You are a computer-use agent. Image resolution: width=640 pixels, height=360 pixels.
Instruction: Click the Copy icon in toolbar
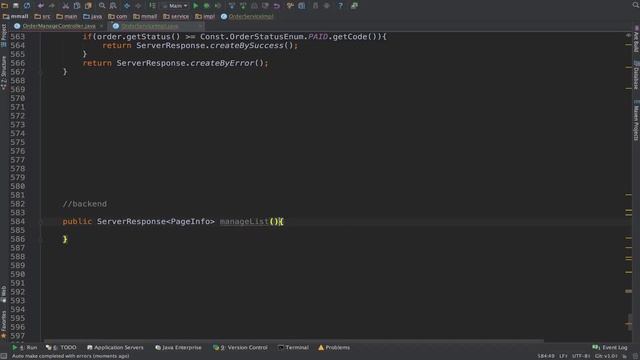pyautogui.click(x=77, y=6)
